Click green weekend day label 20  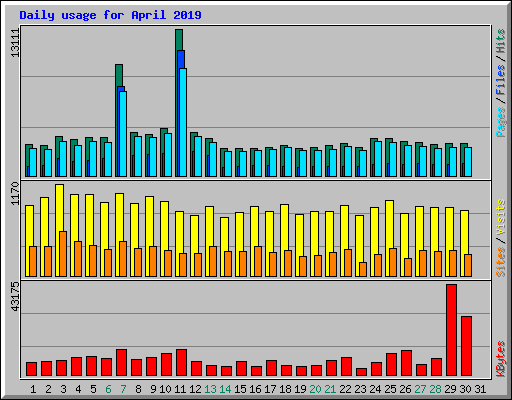(315, 389)
